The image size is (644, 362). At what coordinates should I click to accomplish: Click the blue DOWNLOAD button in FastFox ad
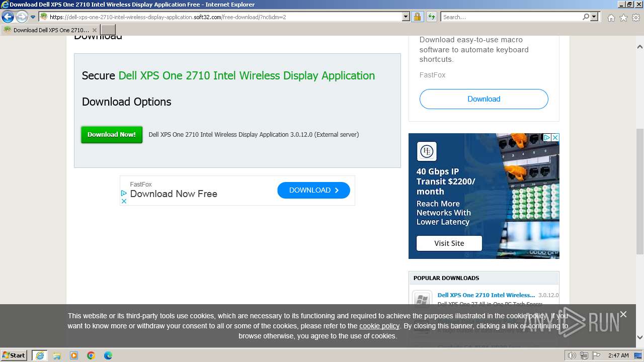click(x=313, y=190)
